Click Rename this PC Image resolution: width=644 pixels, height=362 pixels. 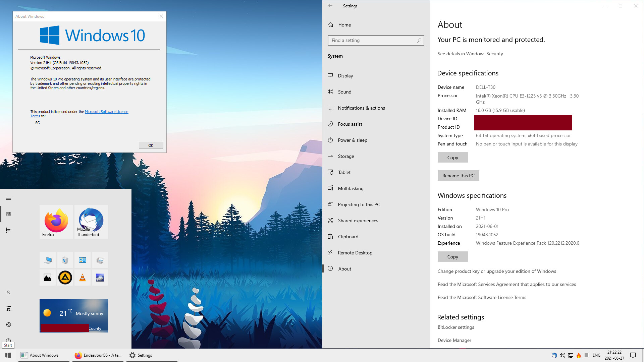tap(459, 176)
